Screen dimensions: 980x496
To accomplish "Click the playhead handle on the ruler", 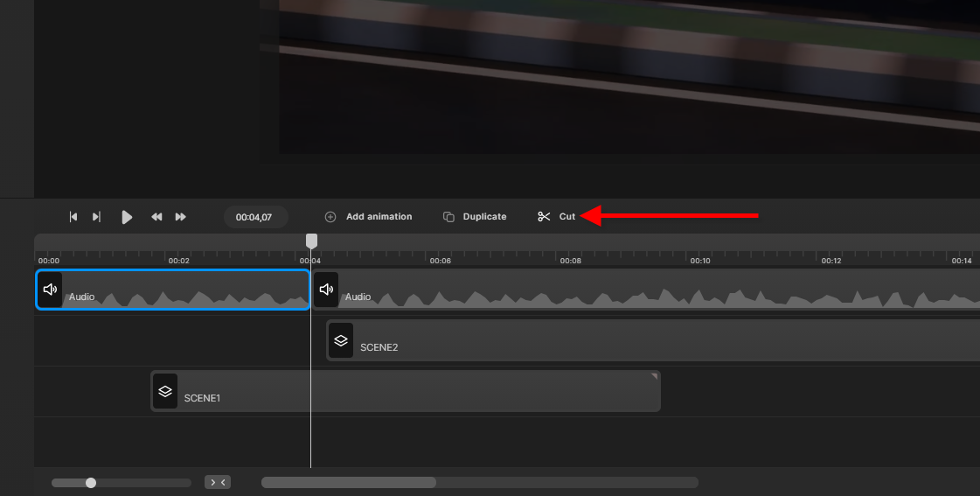I will point(311,241).
